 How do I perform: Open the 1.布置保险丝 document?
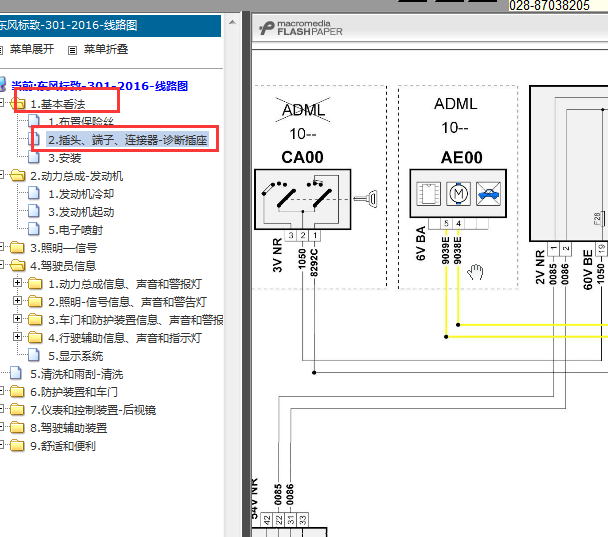81,122
